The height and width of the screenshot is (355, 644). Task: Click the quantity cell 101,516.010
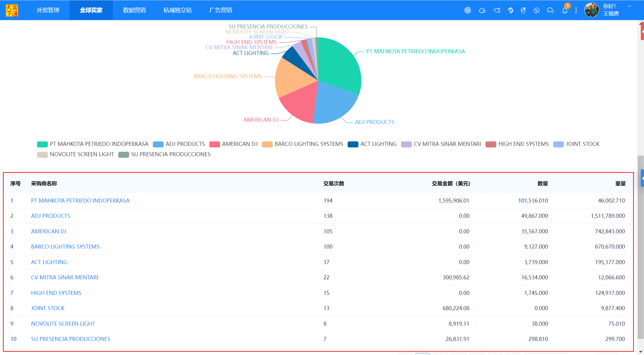533,201
